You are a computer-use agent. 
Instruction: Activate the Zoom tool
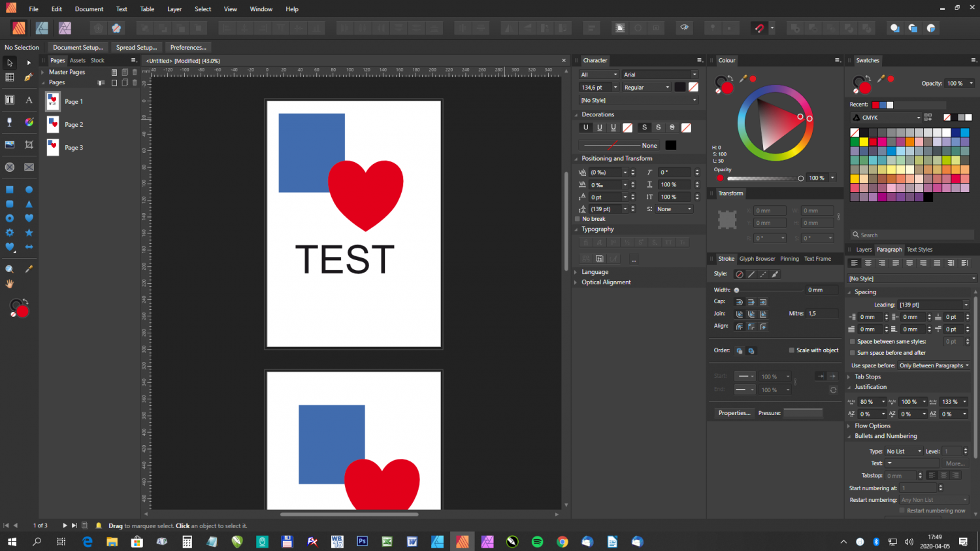[x=10, y=269]
